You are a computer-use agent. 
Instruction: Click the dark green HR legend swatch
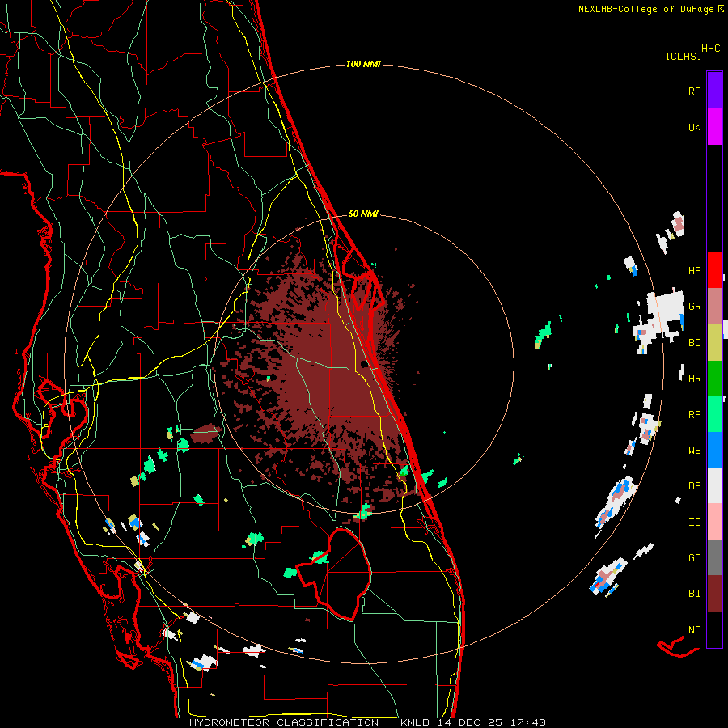tap(714, 379)
